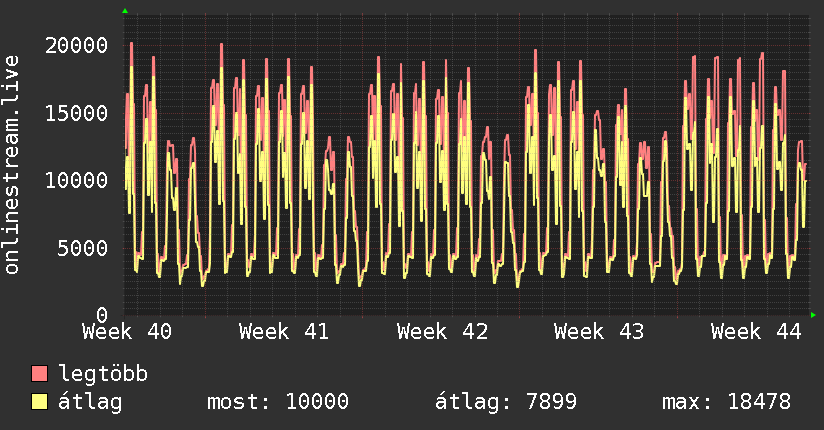The width and height of the screenshot is (824, 430).
Task: Click the green arrow atop the y-axis
Action: tap(125, 11)
